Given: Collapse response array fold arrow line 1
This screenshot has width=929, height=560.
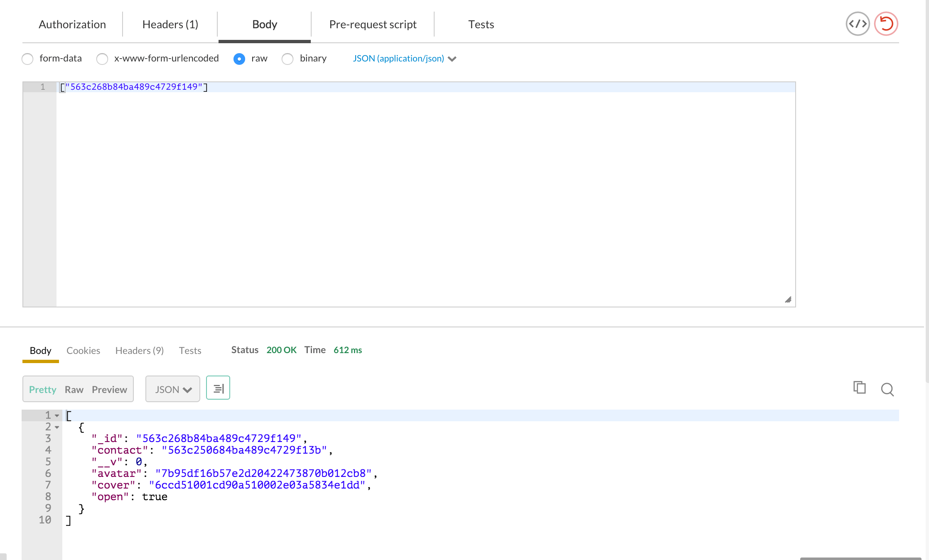Looking at the screenshot, I should tap(57, 415).
